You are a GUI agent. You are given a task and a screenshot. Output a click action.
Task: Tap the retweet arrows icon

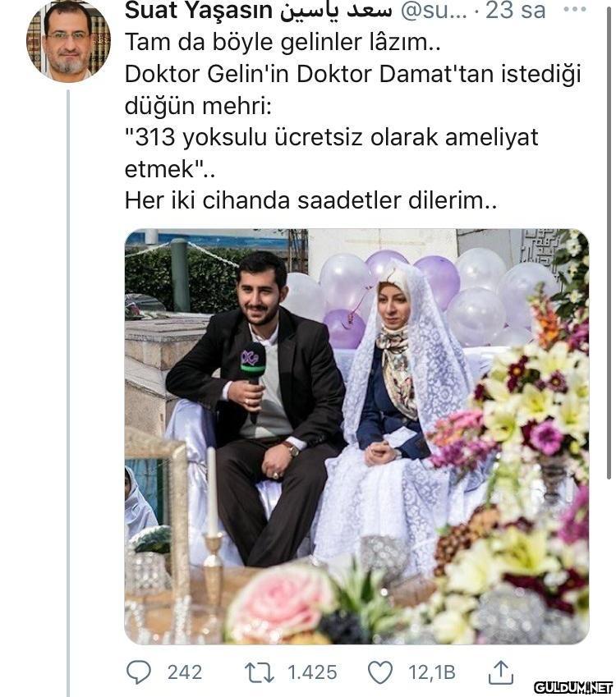point(260,672)
